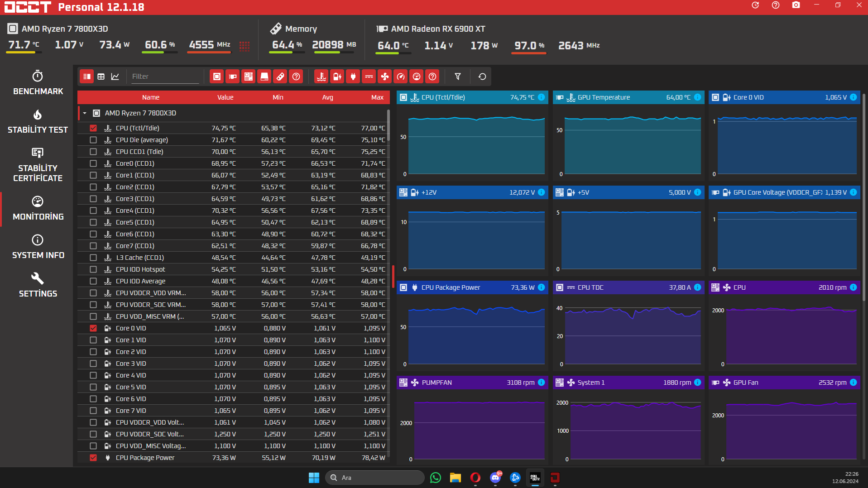Click the taskbar search box labeled Ara

pyautogui.click(x=375, y=478)
